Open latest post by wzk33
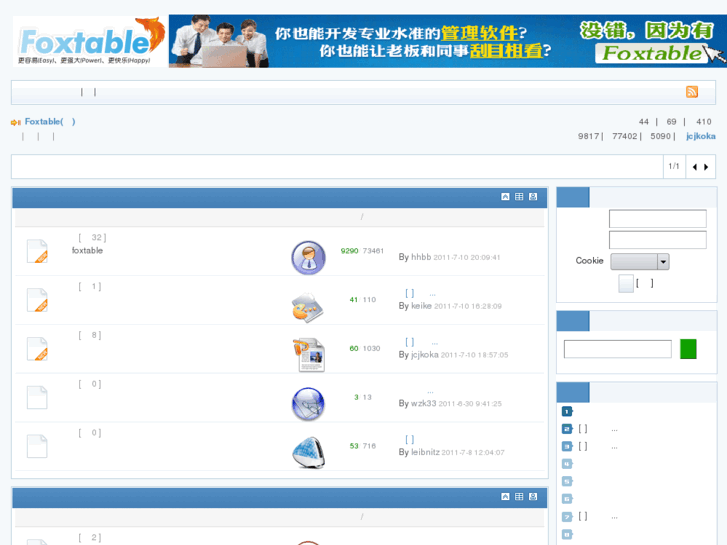This screenshot has height=545, width=727. click(x=450, y=404)
